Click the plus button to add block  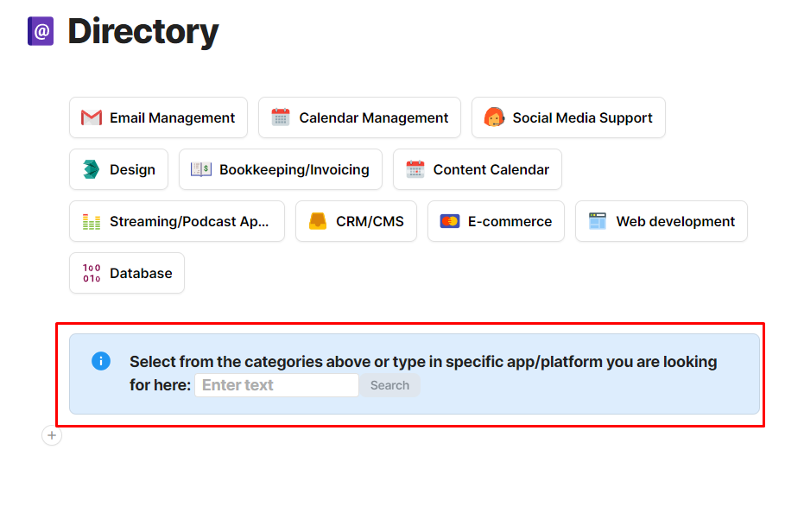(52, 436)
